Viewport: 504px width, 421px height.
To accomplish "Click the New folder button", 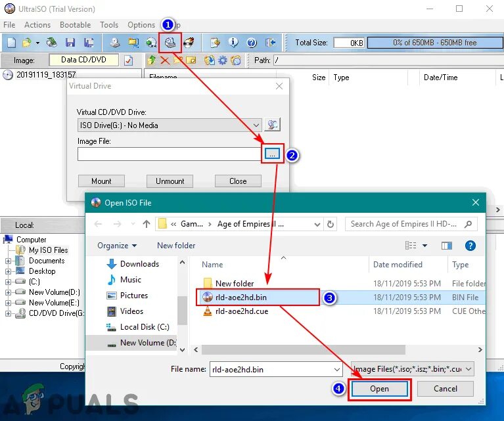I will pyautogui.click(x=176, y=246).
